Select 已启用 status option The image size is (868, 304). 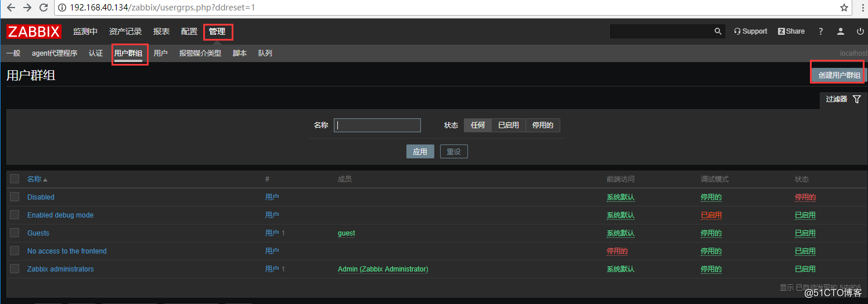(509, 125)
